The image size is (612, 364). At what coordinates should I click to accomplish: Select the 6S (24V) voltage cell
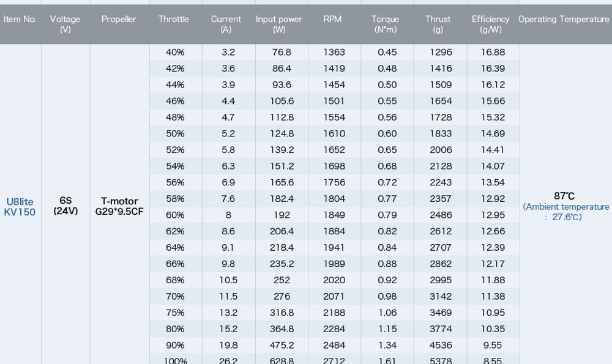pyautogui.click(x=65, y=206)
